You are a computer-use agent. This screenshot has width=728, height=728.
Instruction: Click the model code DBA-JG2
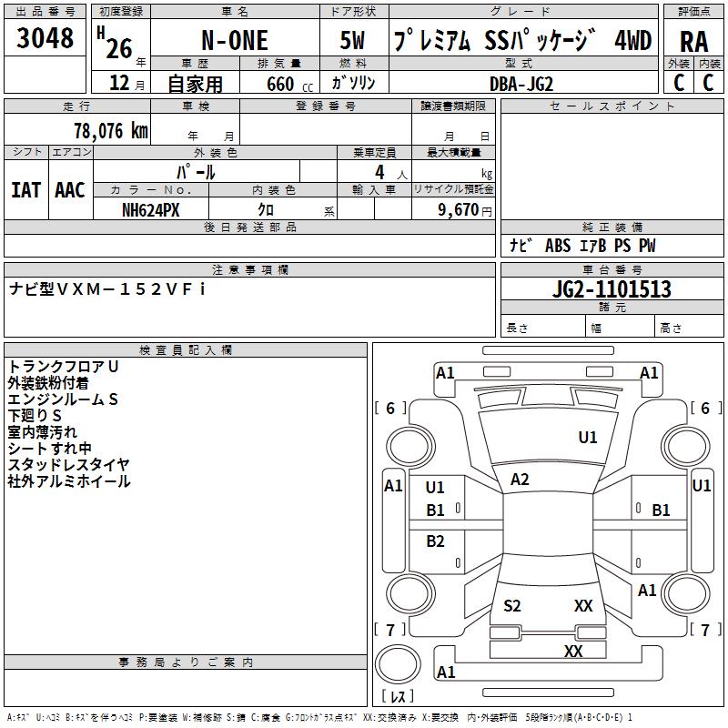tap(515, 83)
